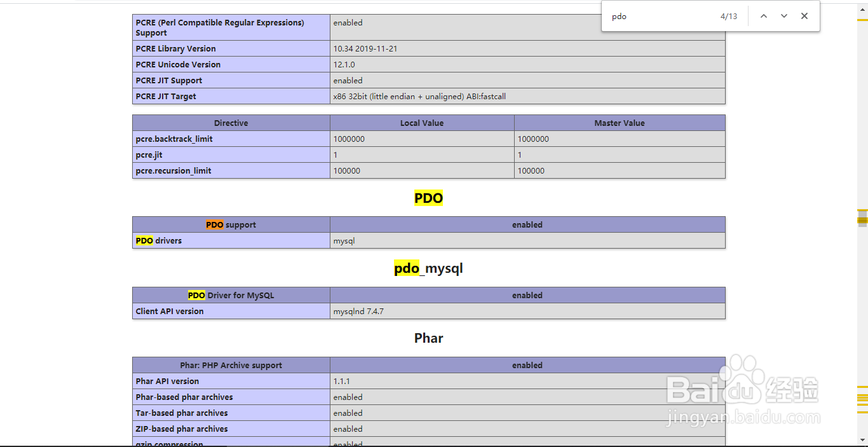Select the pcre.backtrack_limit directive cell
868x447 pixels.
tap(174, 139)
